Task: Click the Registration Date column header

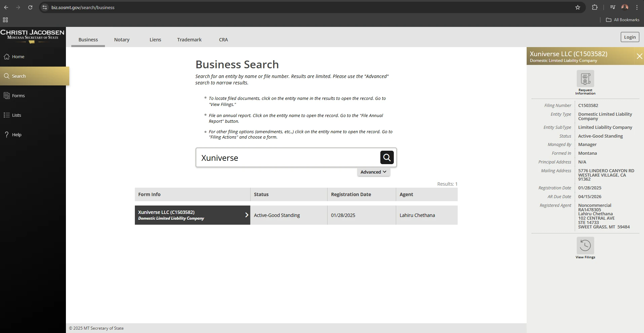Action: pos(362,194)
